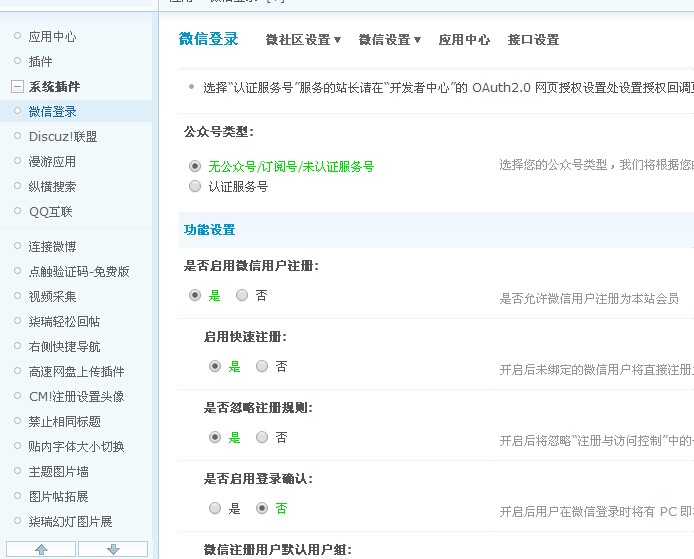Select the 认证服务号 radio option
Image resolution: width=694 pixels, height=559 pixels.
(195, 186)
